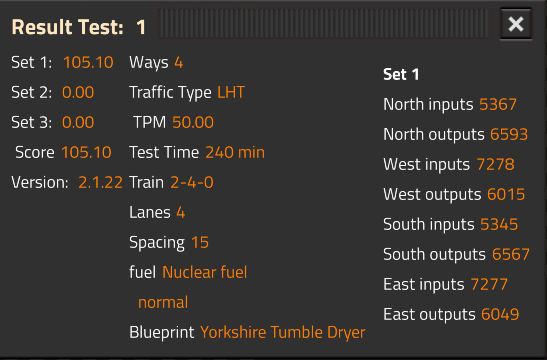This screenshot has height=360, width=547.
Task: Click the total Score value 105.10
Action: 87,153
